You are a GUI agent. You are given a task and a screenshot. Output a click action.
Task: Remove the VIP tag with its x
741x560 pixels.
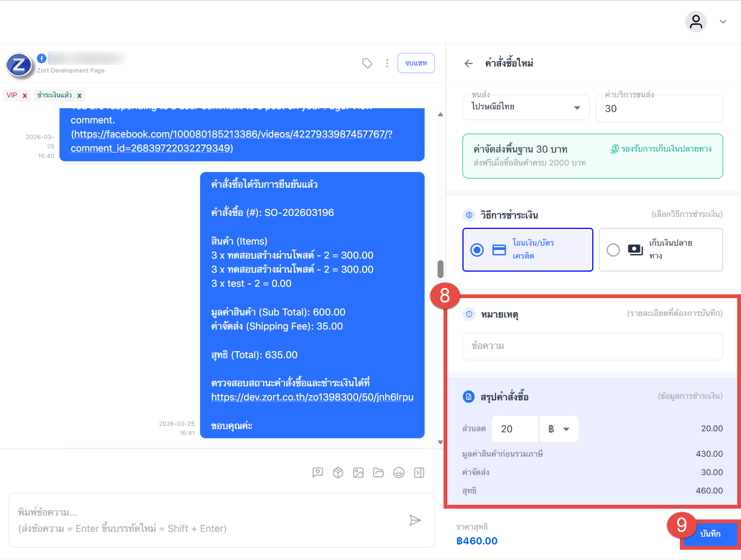coord(25,96)
